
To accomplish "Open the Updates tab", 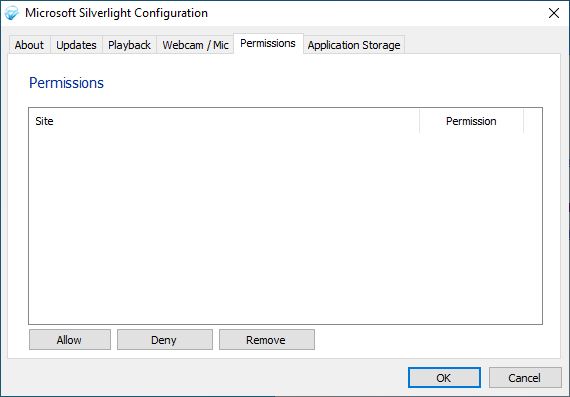I will [x=76, y=45].
